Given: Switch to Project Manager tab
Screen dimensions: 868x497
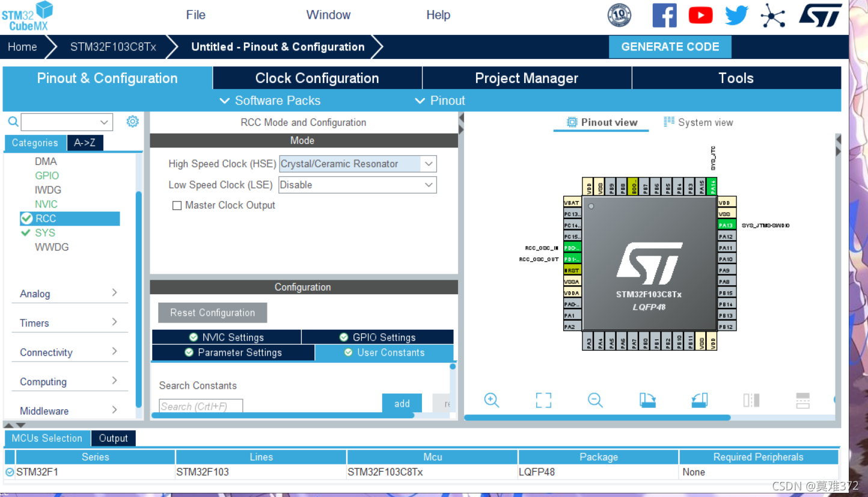Looking at the screenshot, I should [527, 78].
